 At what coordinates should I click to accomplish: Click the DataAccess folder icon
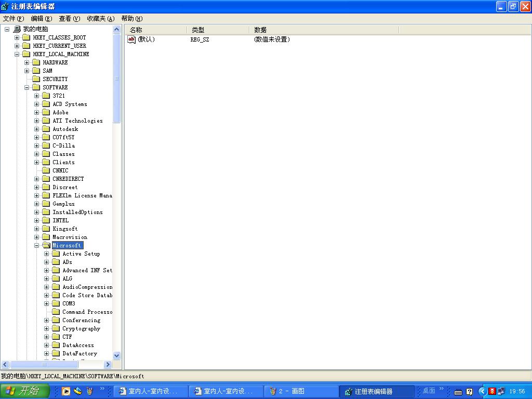[x=56, y=345]
